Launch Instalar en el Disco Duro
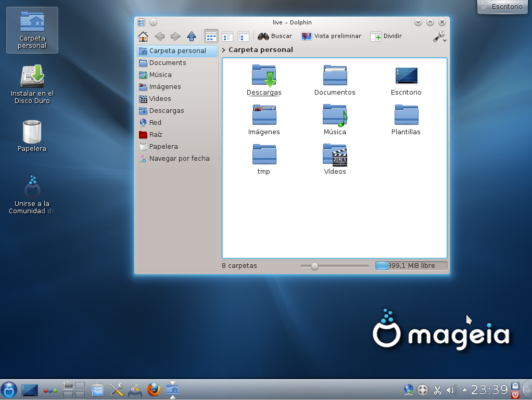This screenshot has width=532, height=400. point(32,84)
